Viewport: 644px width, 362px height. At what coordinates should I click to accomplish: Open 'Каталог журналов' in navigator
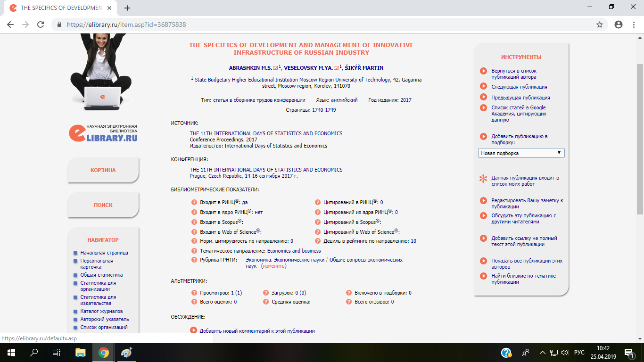[x=101, y=311]
